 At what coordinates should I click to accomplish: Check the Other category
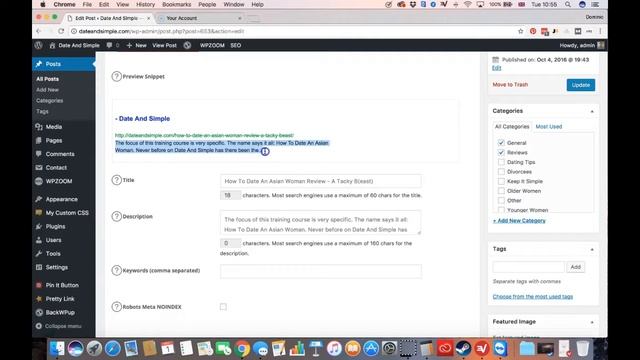tap(501, 200)
